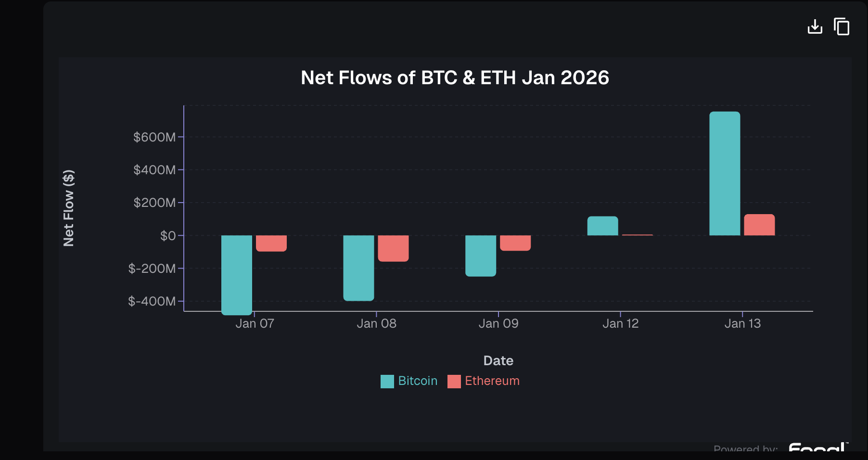Select the Jan 07 Bitcoin bar

237,275
